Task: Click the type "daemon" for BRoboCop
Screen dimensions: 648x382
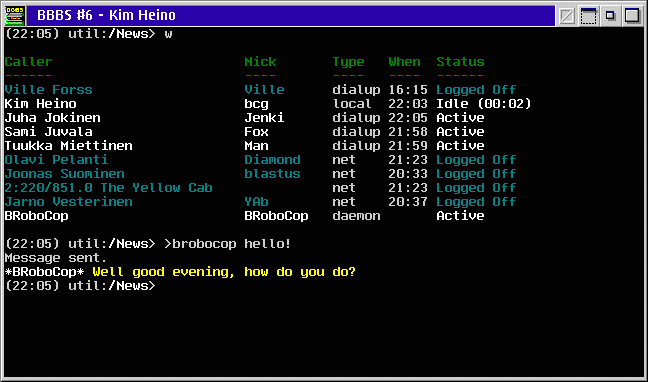Action: point(356,216)
